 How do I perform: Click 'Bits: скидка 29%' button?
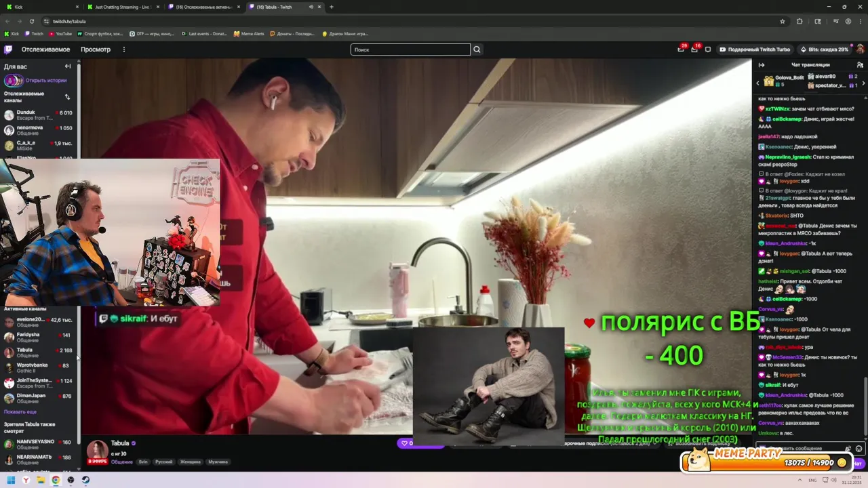(x=824, y=49)
